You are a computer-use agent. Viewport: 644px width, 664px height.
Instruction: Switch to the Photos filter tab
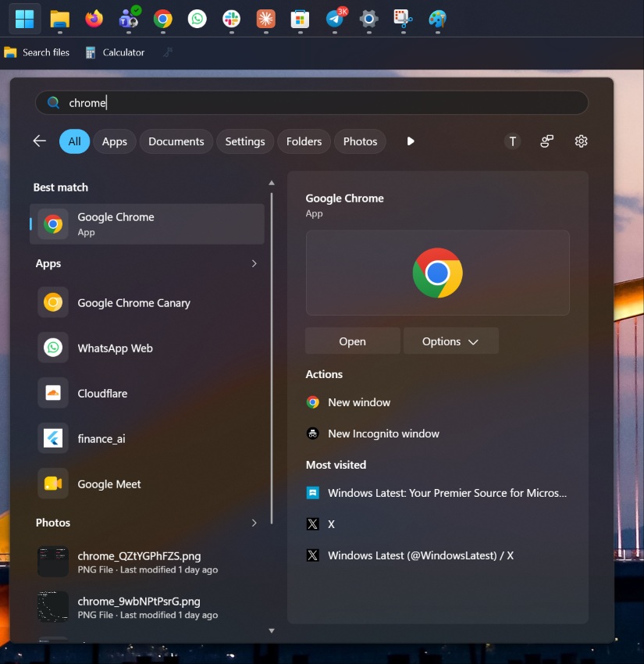point(360,141)
